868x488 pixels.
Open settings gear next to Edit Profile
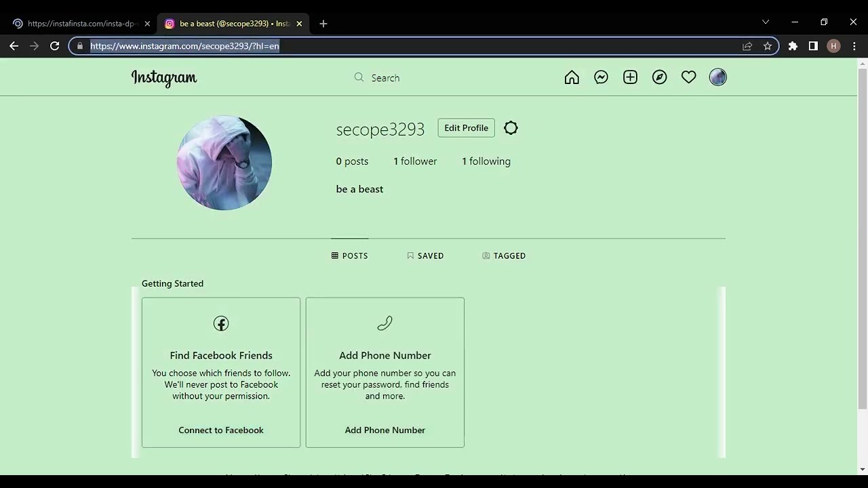pos(511,128)
